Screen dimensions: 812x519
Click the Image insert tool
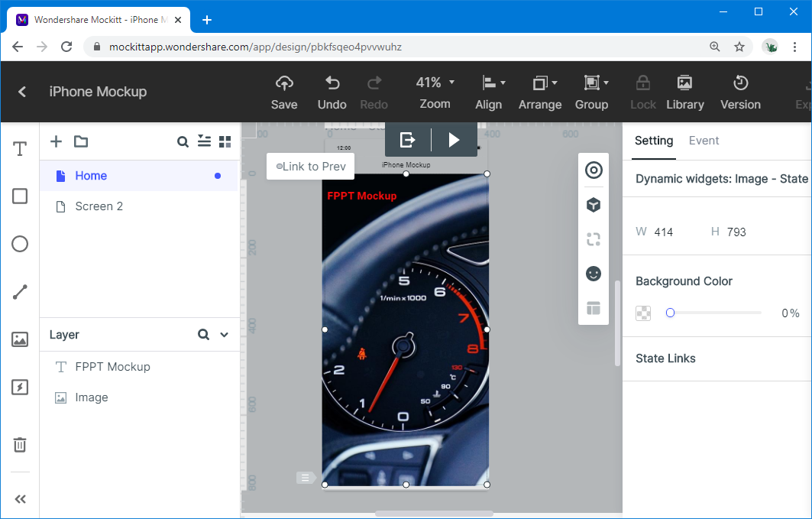(20, 339)
